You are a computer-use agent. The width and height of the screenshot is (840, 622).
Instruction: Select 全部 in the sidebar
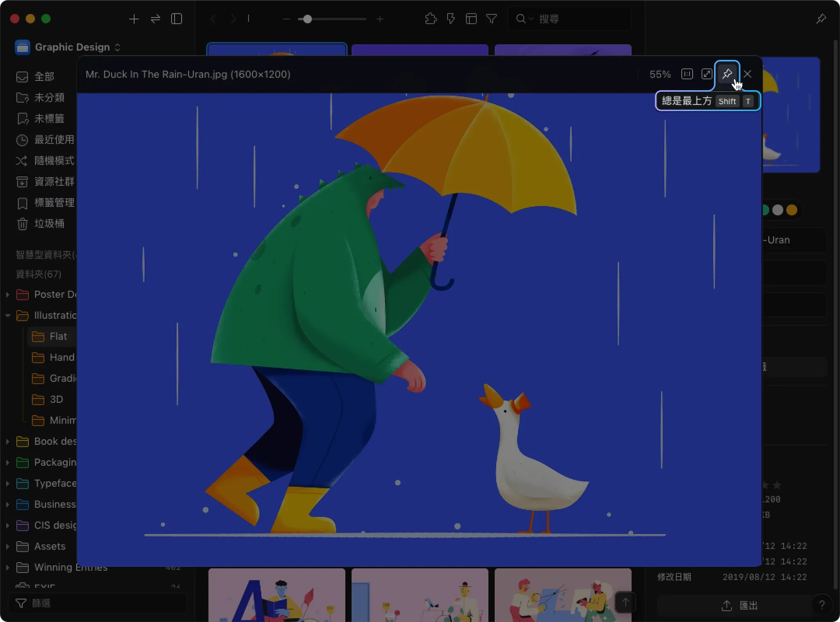tap(44, 77)
